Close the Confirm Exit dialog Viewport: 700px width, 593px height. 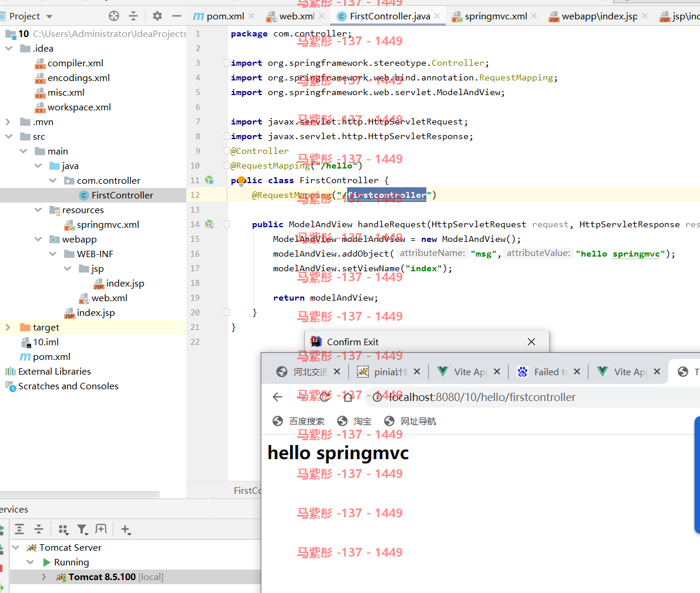[531, 342]
